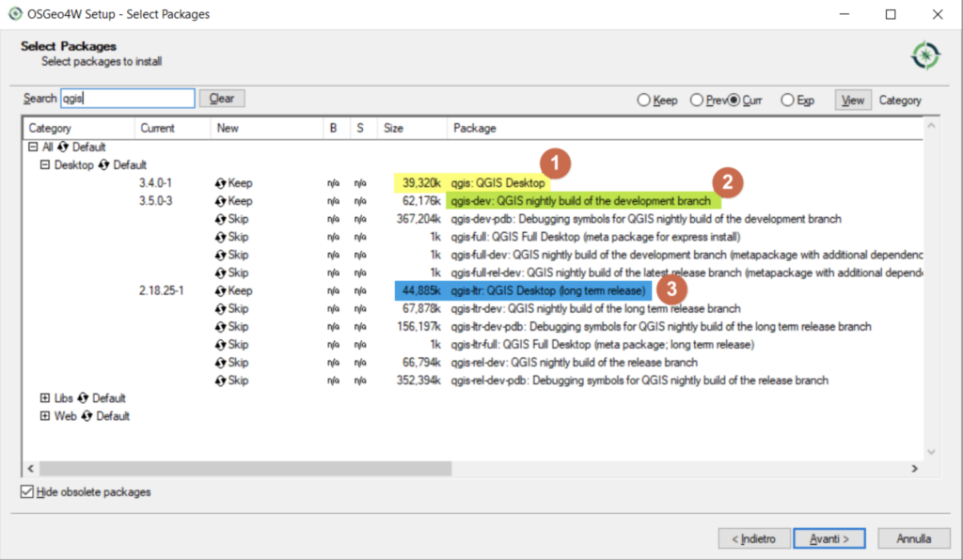Image resolution: width=963 pixels, height=560 pixels.
Task: Click the New column header
Action: 266,128
